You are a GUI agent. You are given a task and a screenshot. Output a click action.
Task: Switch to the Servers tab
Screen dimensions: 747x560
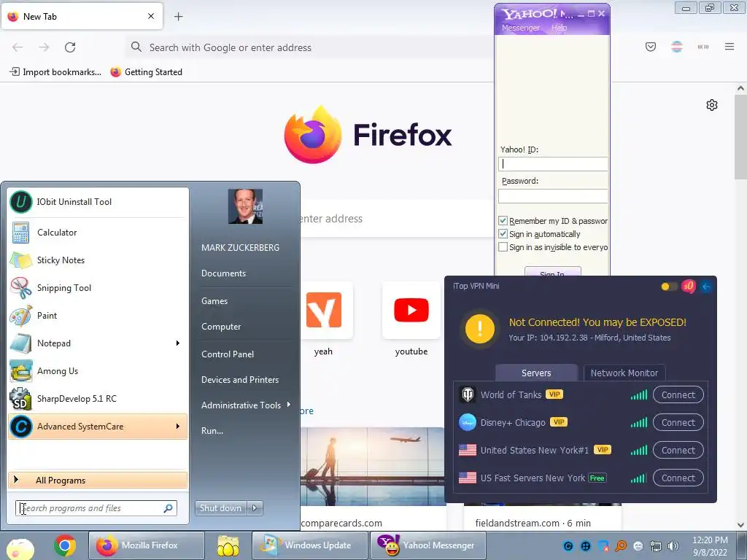[536, 373]
